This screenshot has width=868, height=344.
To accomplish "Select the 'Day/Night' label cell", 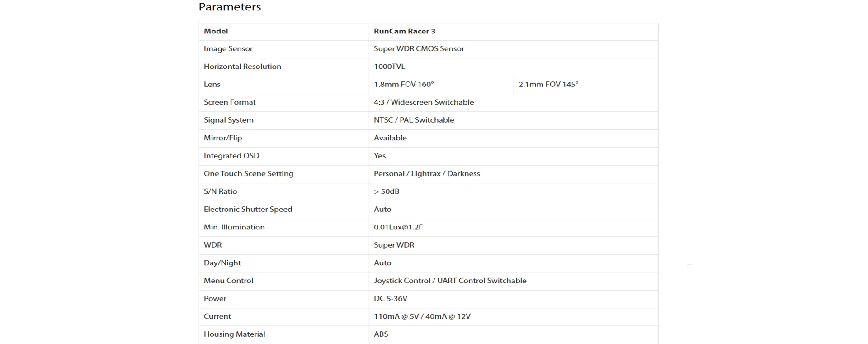I will 284,263.
